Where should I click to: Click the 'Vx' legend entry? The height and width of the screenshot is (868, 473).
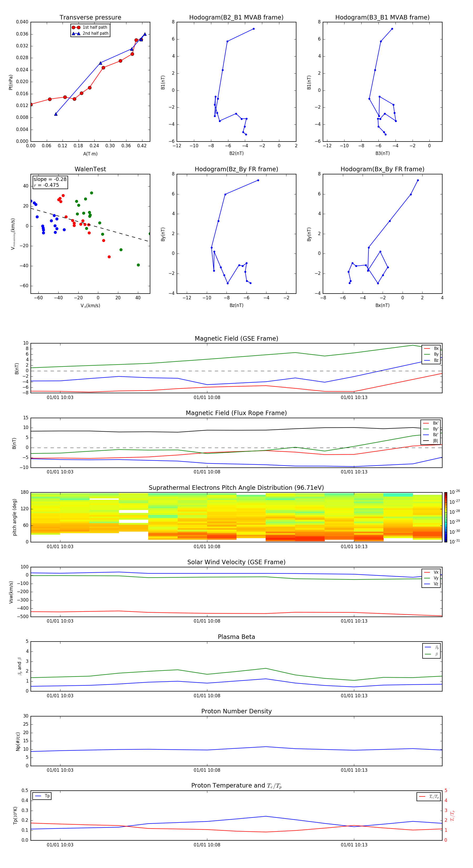[x=431, y=572]
